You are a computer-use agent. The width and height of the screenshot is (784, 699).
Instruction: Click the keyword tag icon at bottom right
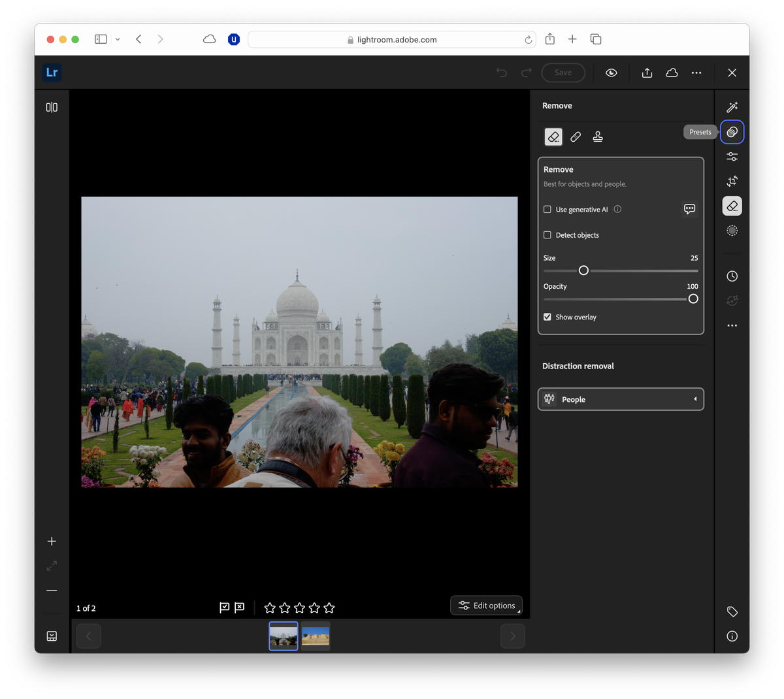point(732,611)
